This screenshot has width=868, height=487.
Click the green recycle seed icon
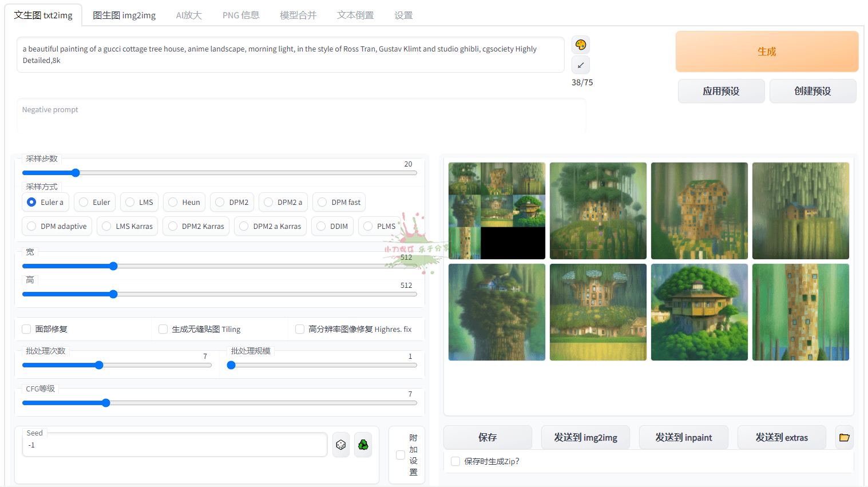(x=363, y=445)
